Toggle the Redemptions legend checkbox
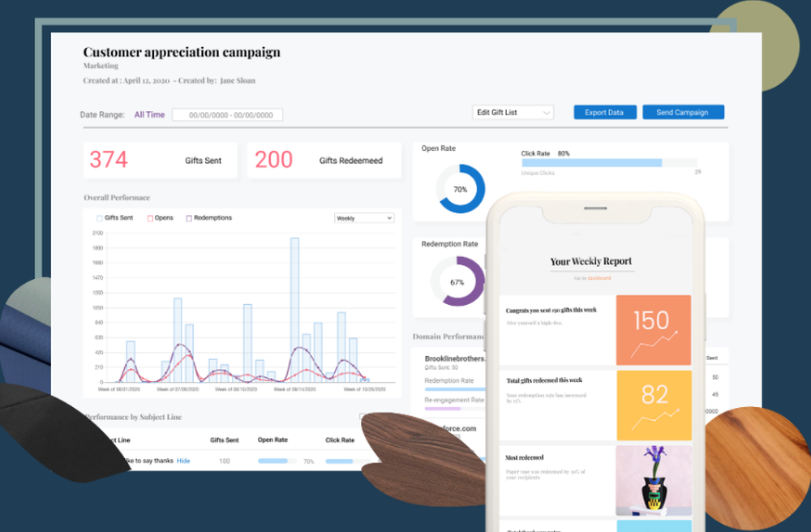 click(x=189, y=218)
